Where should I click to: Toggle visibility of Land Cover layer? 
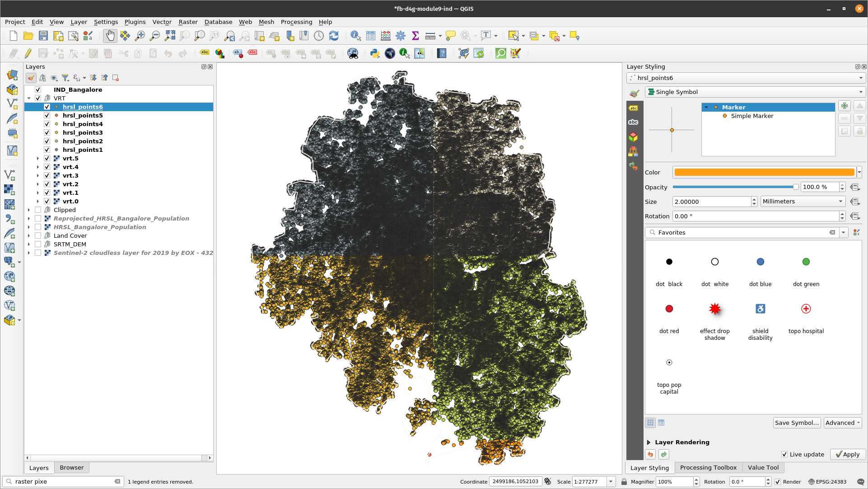coord(37,235)
